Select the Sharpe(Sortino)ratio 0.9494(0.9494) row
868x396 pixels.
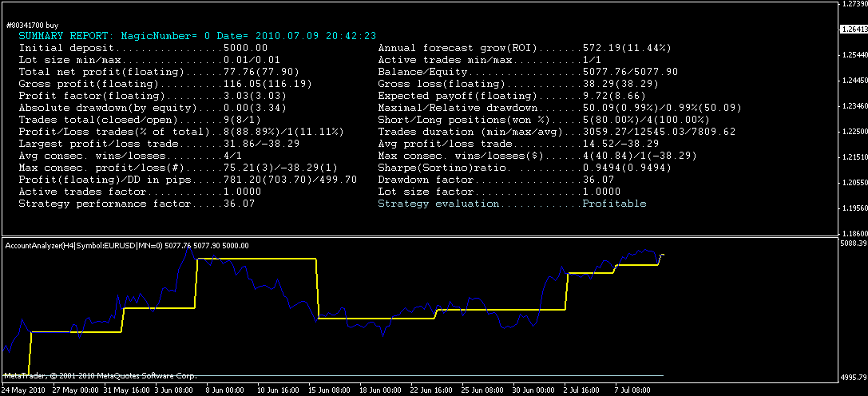(524, 168)
